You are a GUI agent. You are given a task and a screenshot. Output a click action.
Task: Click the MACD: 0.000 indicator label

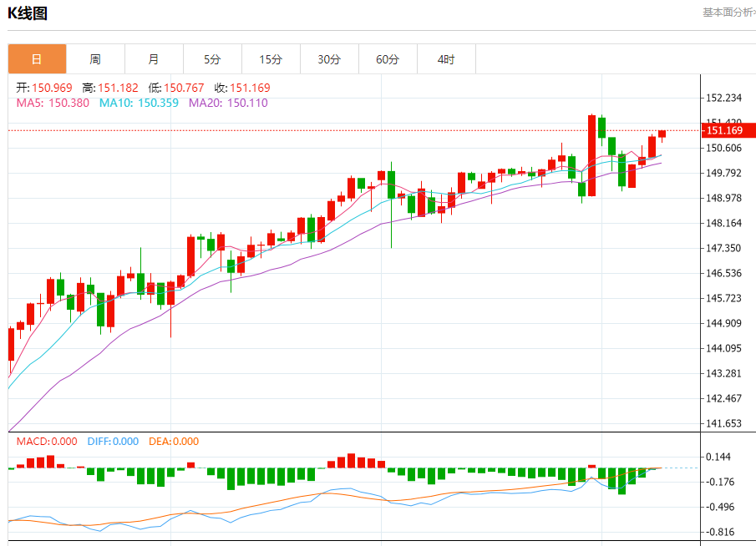click(47, 442)
